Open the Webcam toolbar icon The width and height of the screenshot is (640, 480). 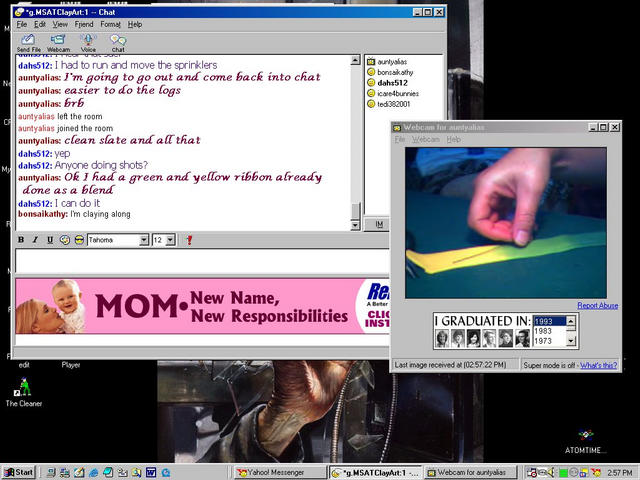pyautogui.click(x=58, y=43)
